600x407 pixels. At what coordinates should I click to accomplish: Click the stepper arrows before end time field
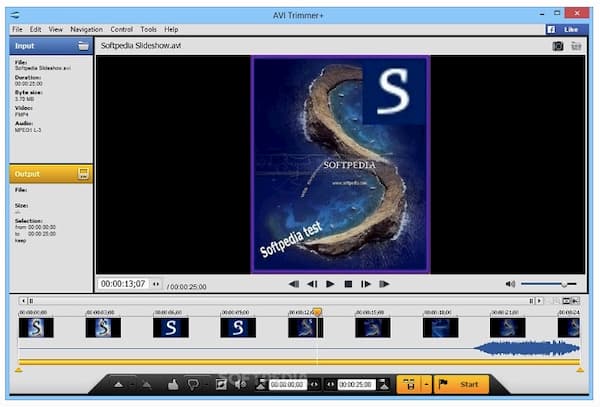(330, 384)
